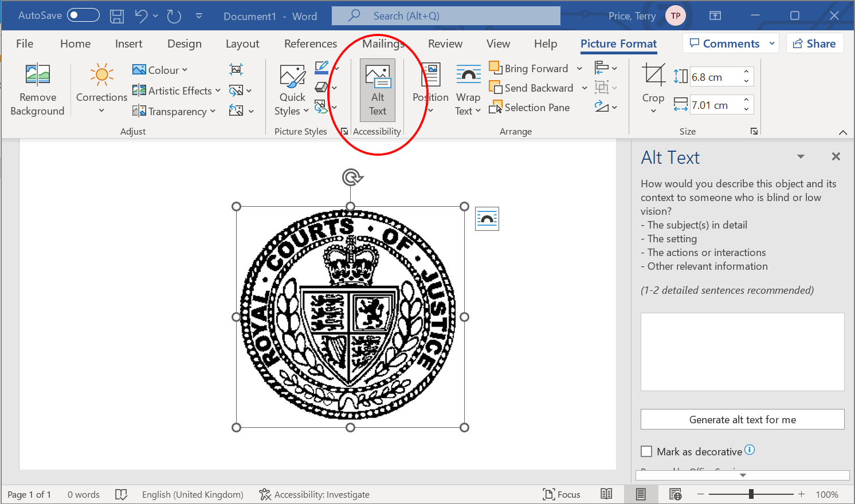Click zoom out minus button

[700, 494]
